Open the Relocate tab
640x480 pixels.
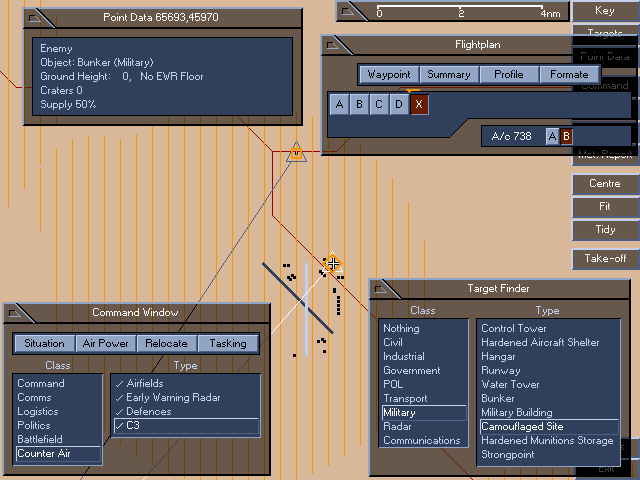[x=167, y=343]
